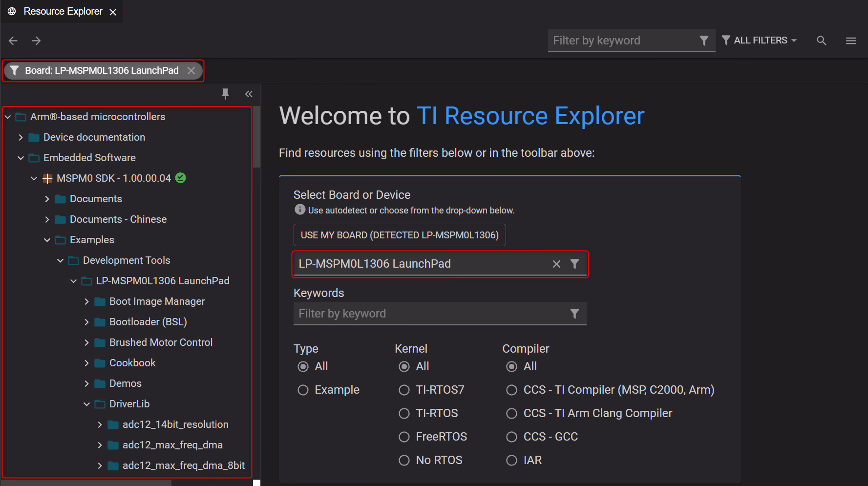Select the Example type radio button
Image resolution: width=868 pixels, height=486 pixels.
click(303, 390)
